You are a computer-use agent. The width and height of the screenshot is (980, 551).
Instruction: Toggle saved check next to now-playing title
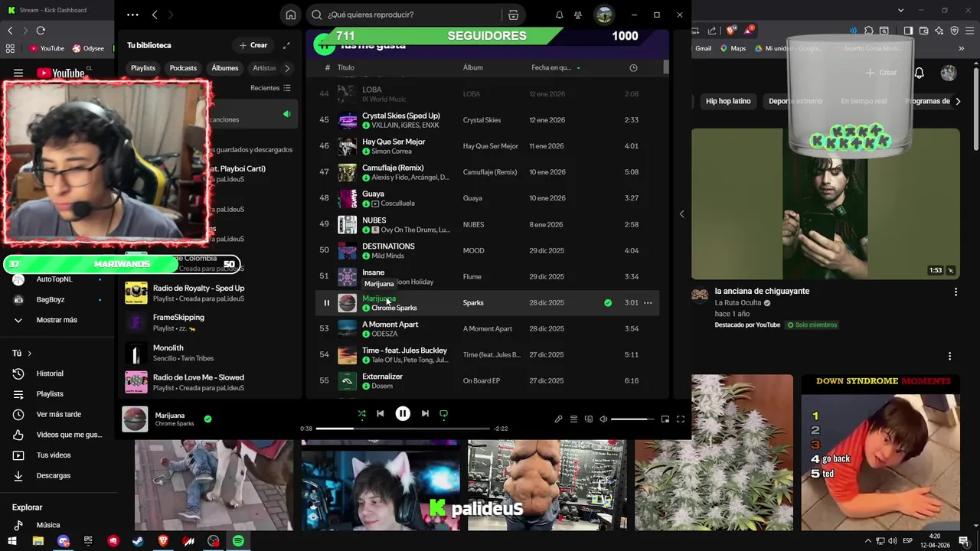[x=207, y=419]
